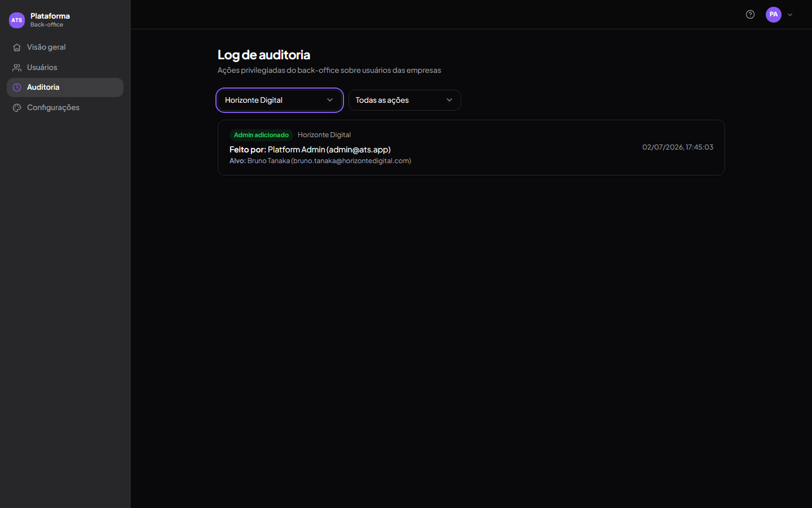Click the Horizonte Digital label in log entry
The height and width of the screenshot is (508, 812).
point(324,135)
